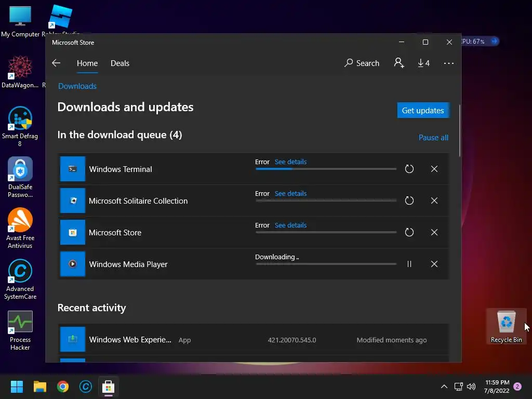Click the Windows Web Experience tile icon
532x399 pixels.
coord(73,339)
